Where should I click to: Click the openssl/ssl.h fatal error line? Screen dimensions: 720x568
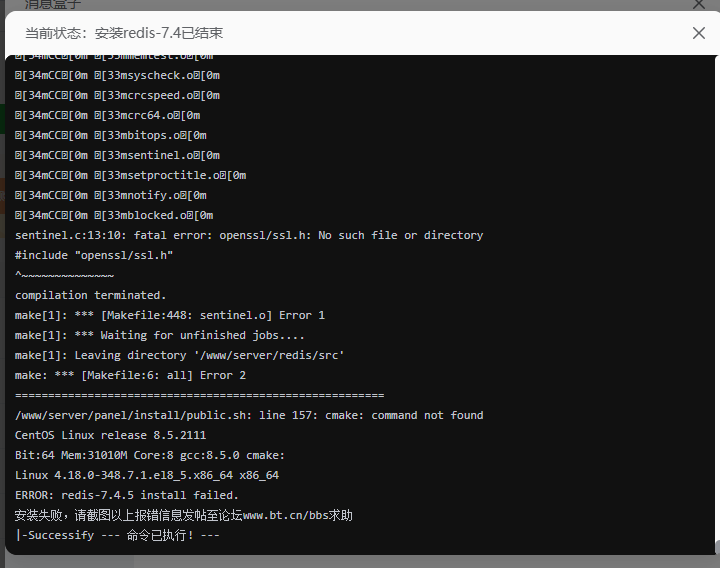tap(249, 235)
